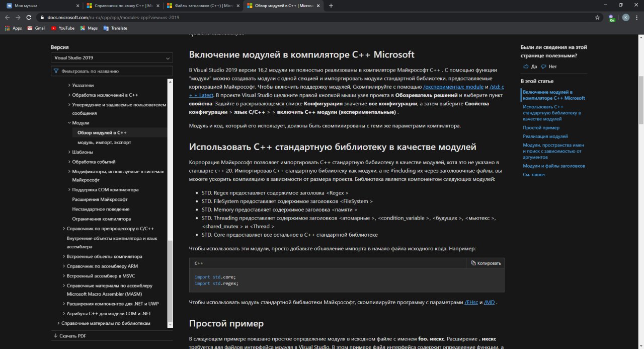Open Maps bookmark
Screen dimensions: 644x349
click(89, 28)
